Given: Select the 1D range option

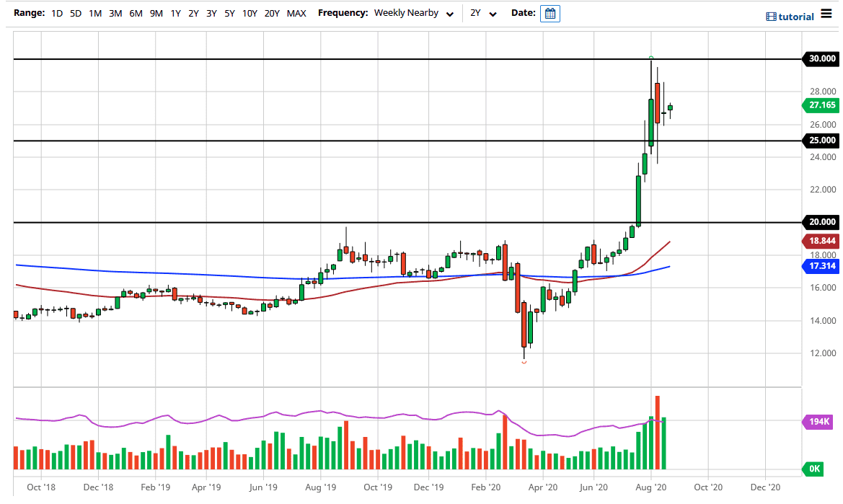Looking at the screenshot, I should 57,14.
